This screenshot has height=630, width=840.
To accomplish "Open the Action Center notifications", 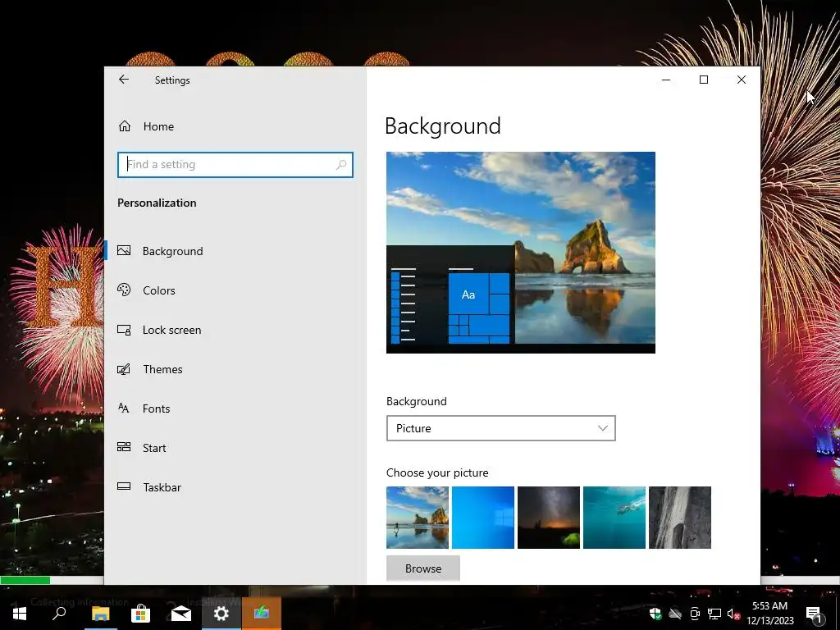I will pos(815,614).
